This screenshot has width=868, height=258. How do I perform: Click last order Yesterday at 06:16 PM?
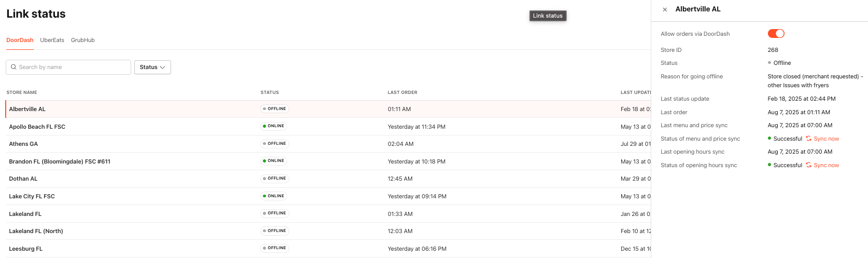click(417, 249)
